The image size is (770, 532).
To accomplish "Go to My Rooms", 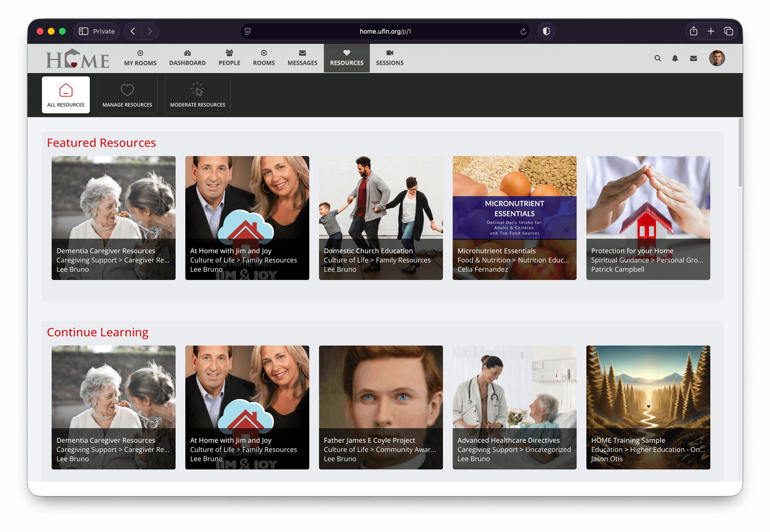I will coord(140,58).
